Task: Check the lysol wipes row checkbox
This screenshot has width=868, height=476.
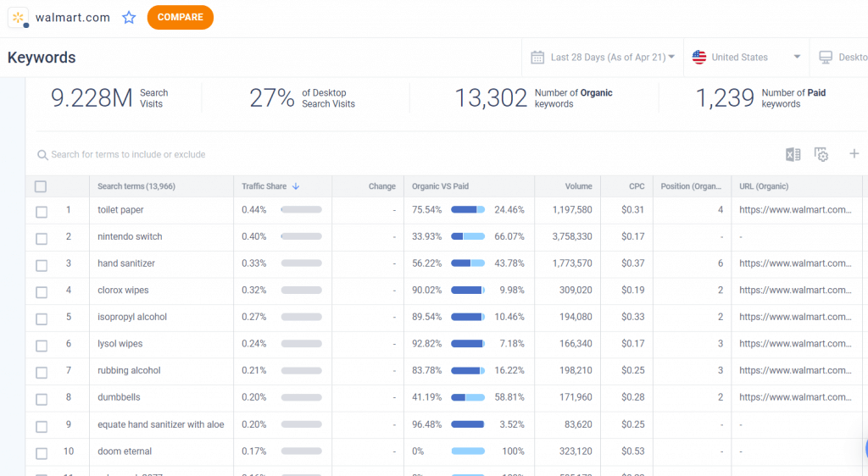Action: point(42,346)
